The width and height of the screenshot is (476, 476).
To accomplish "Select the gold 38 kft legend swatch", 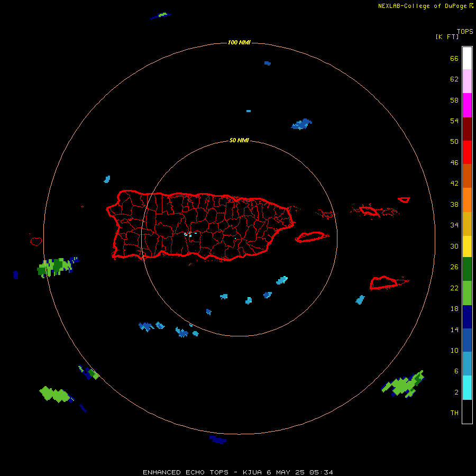I will (467, 224).
